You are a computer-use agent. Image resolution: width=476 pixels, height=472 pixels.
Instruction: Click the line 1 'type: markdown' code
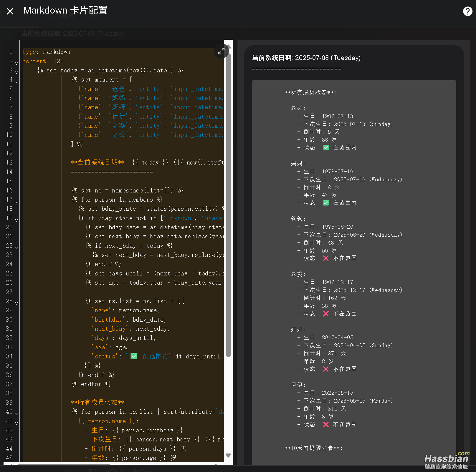point(46,52)
